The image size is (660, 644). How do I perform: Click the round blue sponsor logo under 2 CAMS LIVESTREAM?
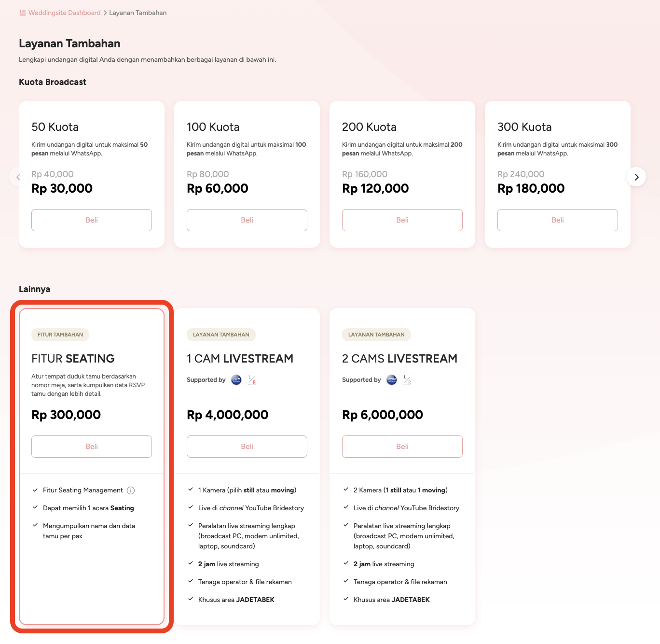392,380
